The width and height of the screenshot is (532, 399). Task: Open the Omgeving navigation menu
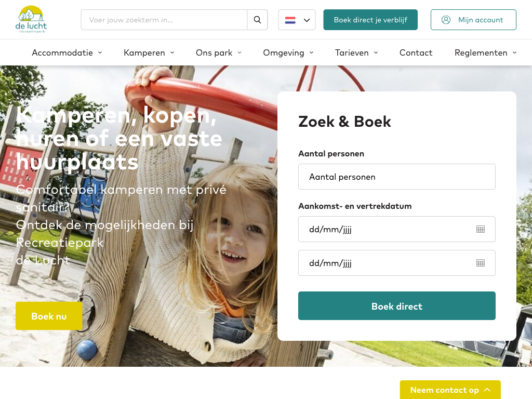click(288, 52)
